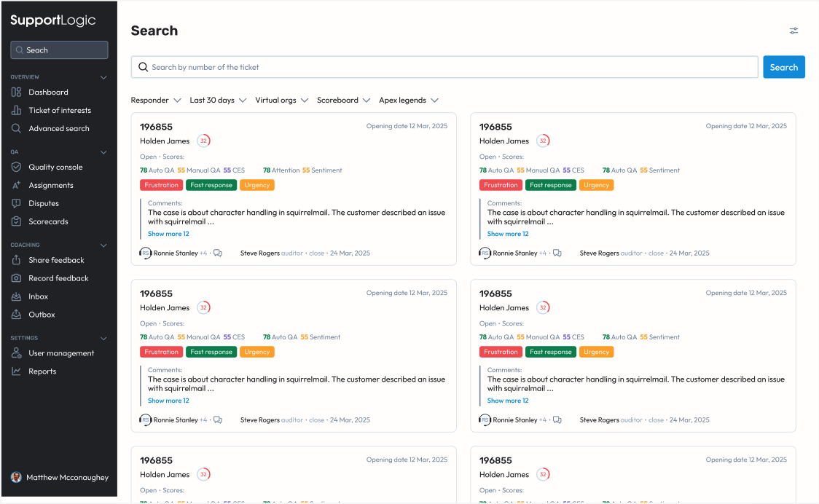This screenshot has height=504, width=819.
Task: Click Holden James in the 78 Attention card
Action: point(165,141)
